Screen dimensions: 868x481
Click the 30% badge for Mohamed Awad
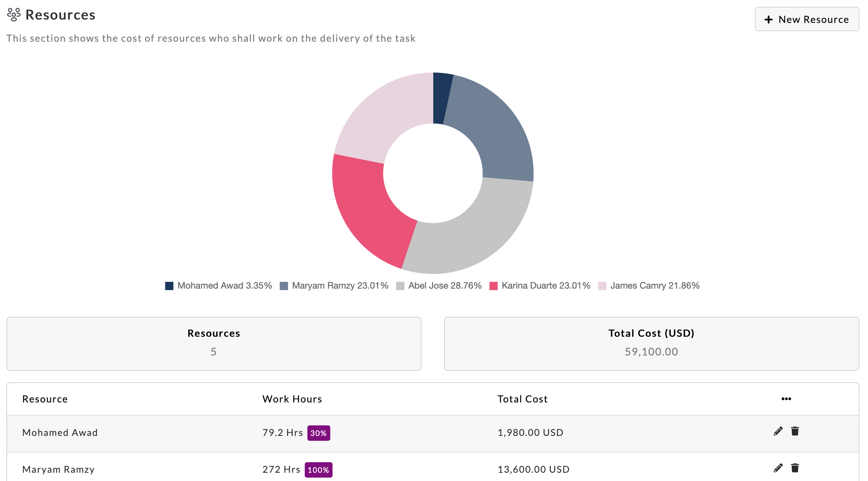[x=318, y=433]
